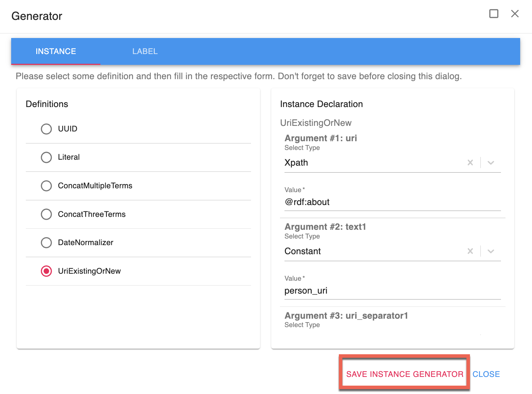Close the Generator dialog with X icon
The width and height of the screenshot is (532, 394).
[x=515, y=14]
